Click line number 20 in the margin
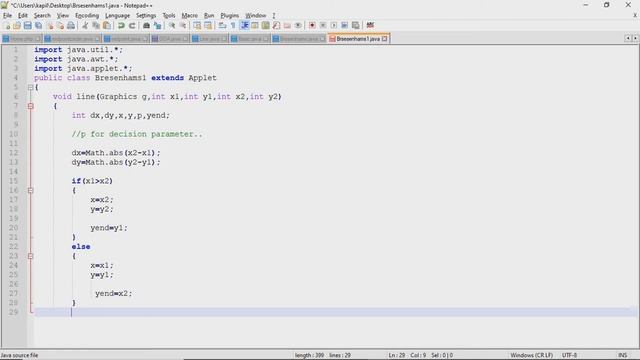The height and width of the screenshot is (360, 640). pyautogui.click(x=13, y=228)
